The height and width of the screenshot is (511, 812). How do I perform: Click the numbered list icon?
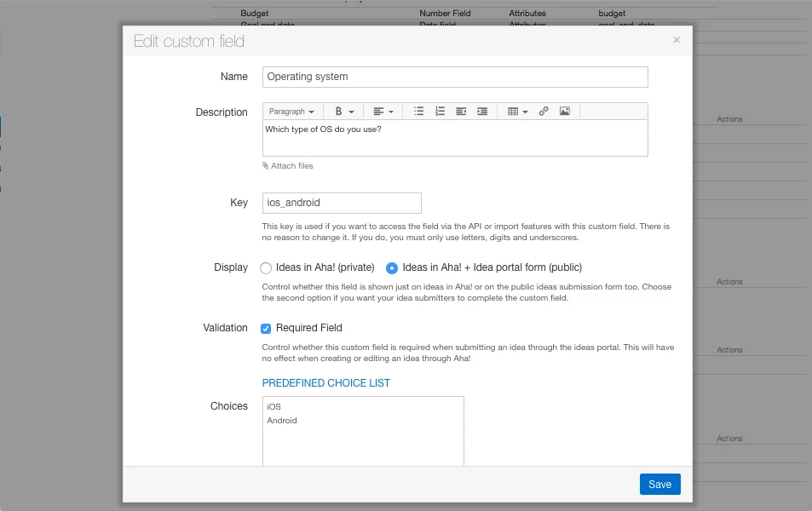[440, 112]
